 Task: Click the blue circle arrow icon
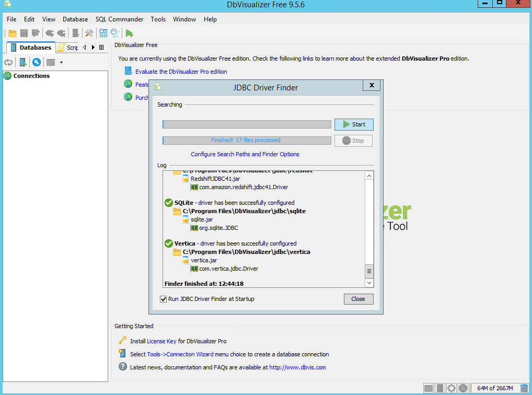pyautogui.click(x=37, y=62)
